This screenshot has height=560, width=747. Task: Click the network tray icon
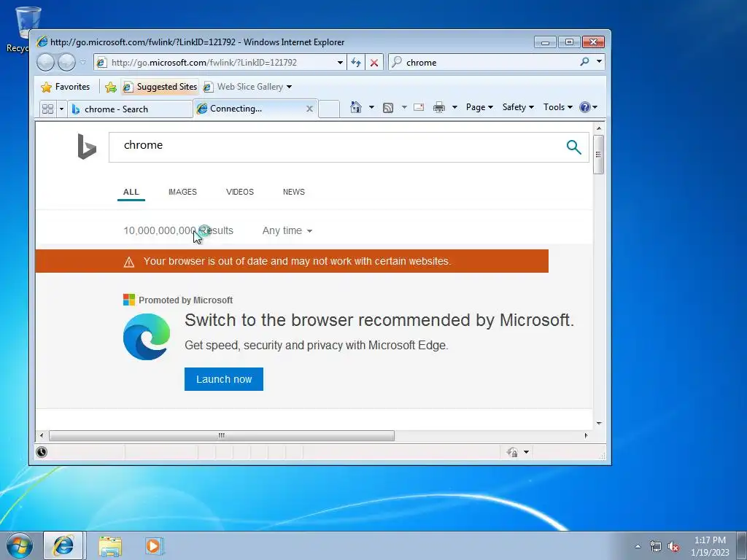point(656,547)
